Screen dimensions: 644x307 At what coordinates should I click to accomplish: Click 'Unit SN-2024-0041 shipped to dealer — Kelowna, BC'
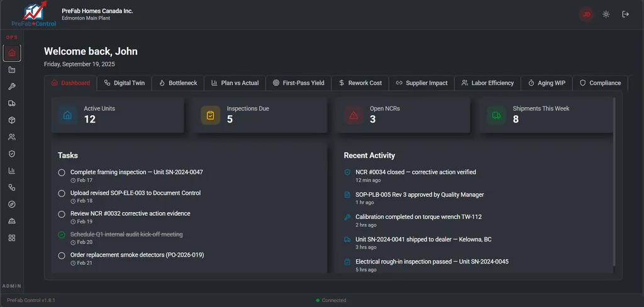tap(423, 239)
